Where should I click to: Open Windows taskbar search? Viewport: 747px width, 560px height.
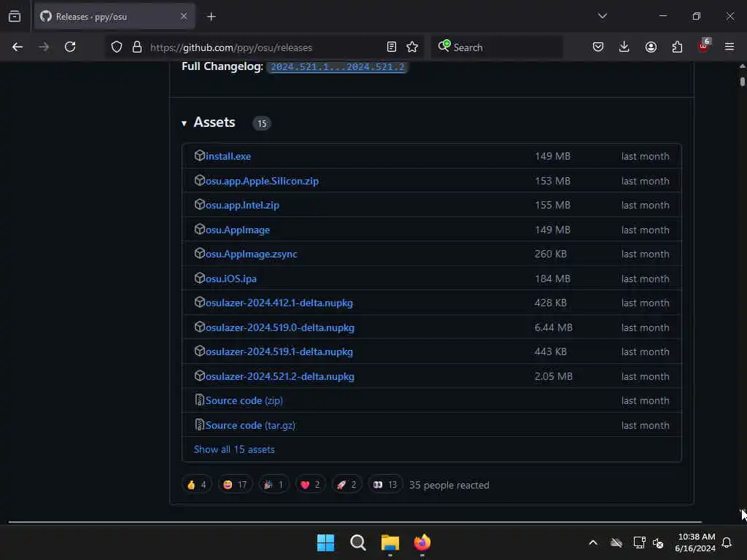coord(357,542)
